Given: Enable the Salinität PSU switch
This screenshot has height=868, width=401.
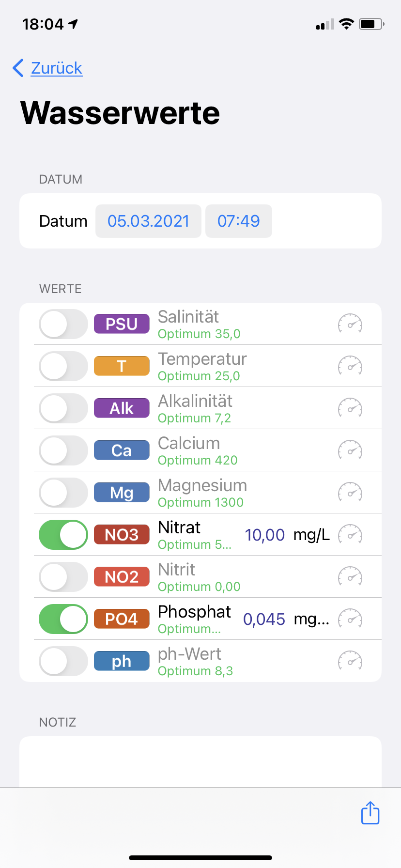Looking at the screenshot, I should coord(63,324).
